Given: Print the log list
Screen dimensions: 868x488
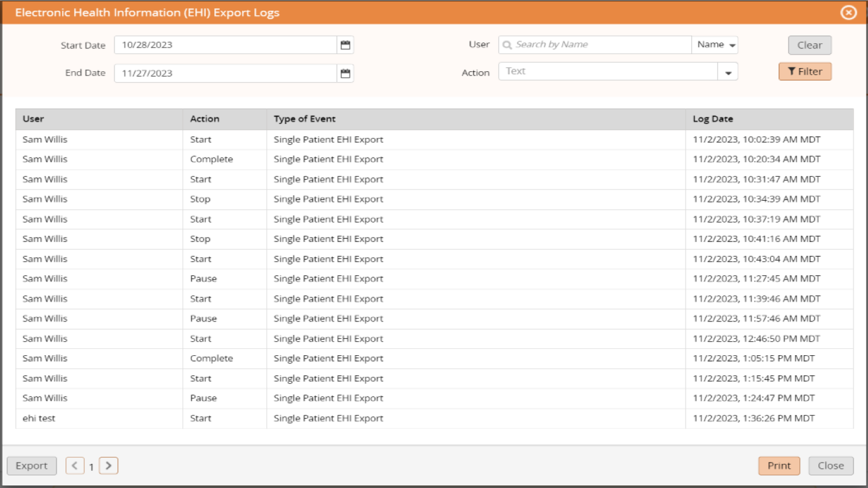Looking at the screenshot, I should click(x=779, y=466).
